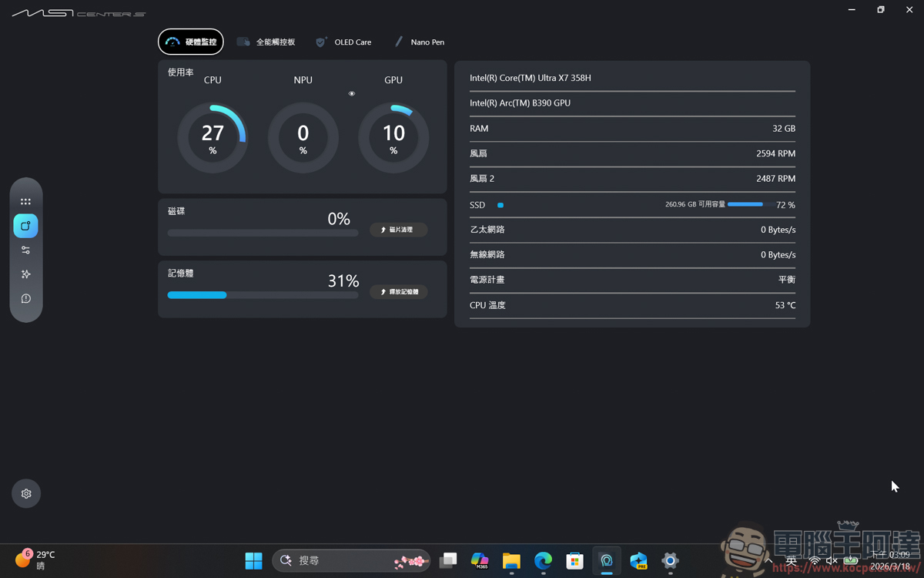Open the app grid in MSI Center sidebar

[x=26, y=201]
